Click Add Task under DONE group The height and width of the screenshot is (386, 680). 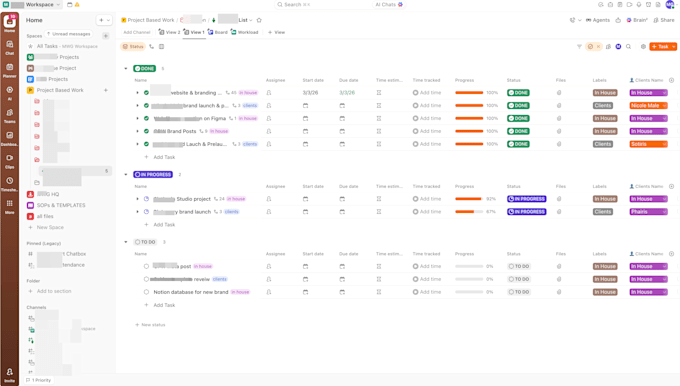point(164,157)
